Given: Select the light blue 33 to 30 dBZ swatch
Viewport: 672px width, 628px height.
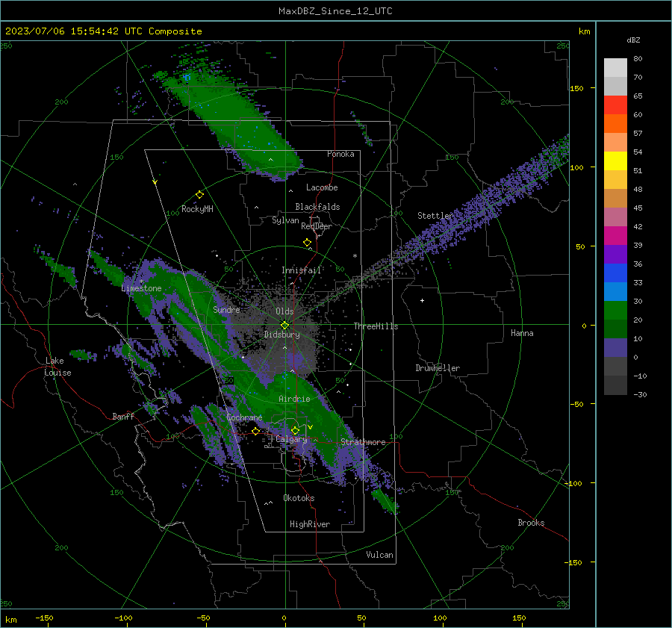Looking at the screenshot, I should click(615, 291).
